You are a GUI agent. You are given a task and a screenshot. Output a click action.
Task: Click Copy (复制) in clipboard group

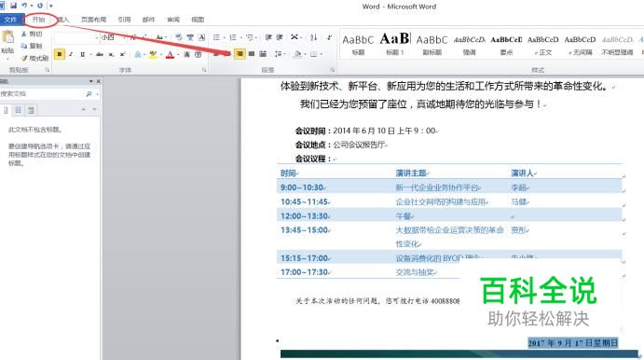[x=32, y=46]
